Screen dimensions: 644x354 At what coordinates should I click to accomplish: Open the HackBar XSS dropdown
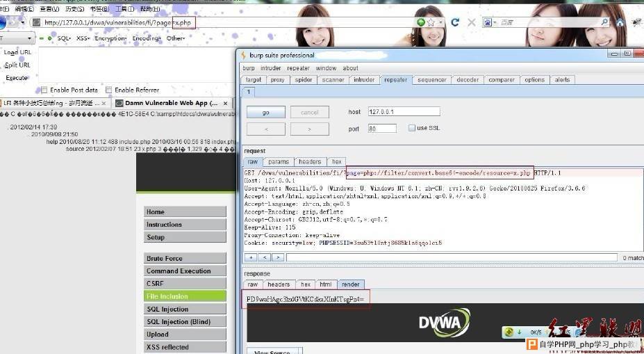pyautogui.click(x=83, y=38)
